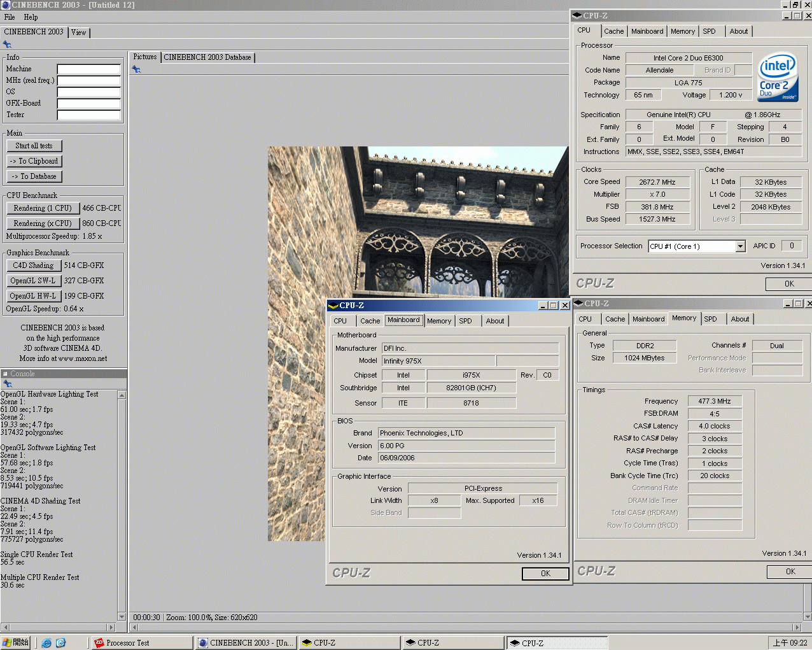Open About tab in top CPU-Z window
Image resolution: width=812 pixels, height=650 pixels.
pyautogui.click(x=739, y=31)
